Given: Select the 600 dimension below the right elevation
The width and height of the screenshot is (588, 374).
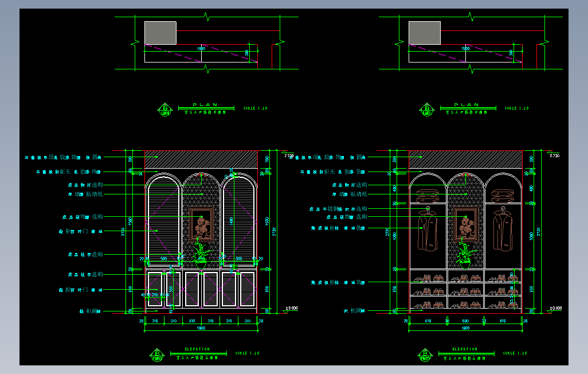Looking at the screenshot, I should [x=465, y=321].
